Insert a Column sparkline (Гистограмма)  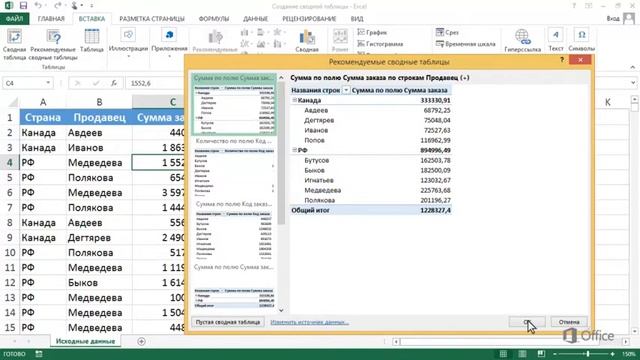[380, 44]
